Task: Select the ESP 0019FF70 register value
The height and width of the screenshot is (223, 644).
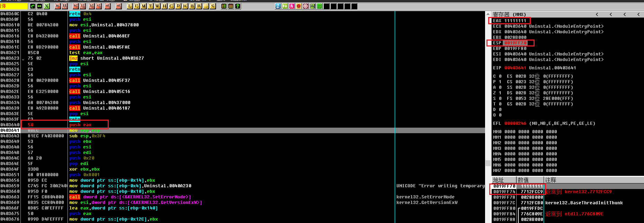Action: 516,43
